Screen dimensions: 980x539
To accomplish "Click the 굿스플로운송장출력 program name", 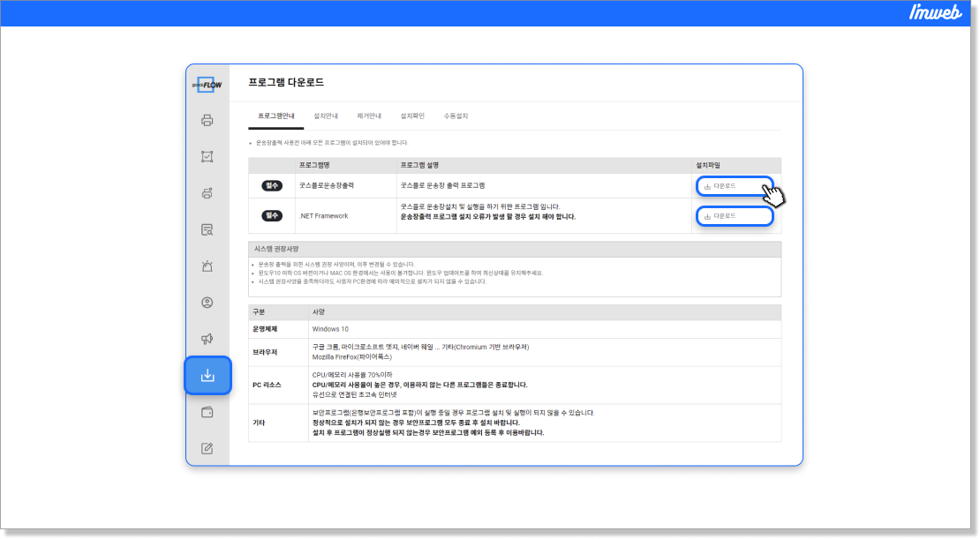I will 327,185.
